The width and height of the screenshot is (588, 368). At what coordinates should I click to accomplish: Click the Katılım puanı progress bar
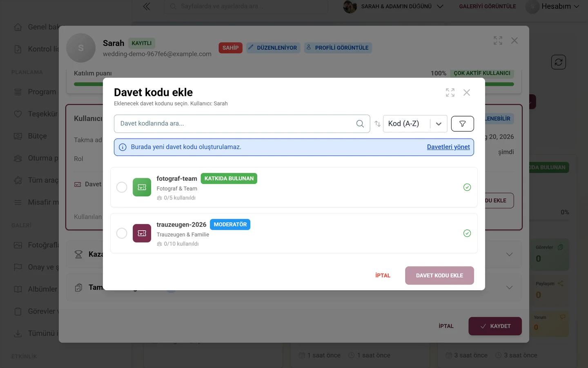[294, 84]
